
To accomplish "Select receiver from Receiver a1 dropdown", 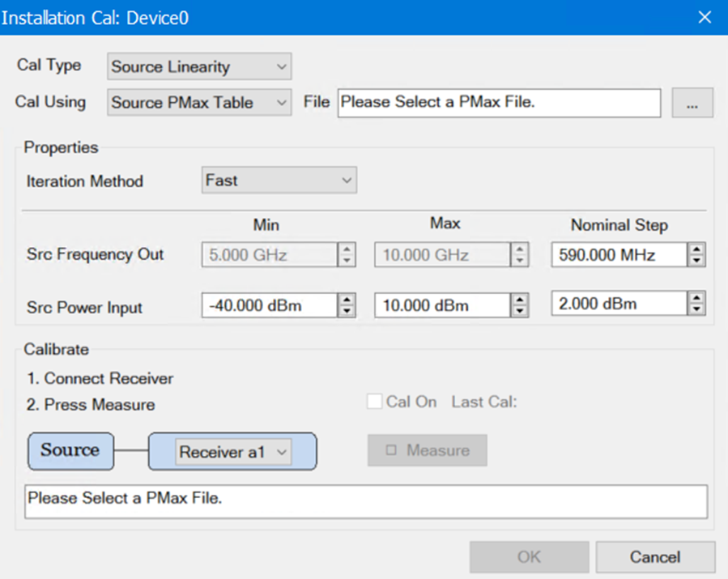I will (x=233, y=453).
